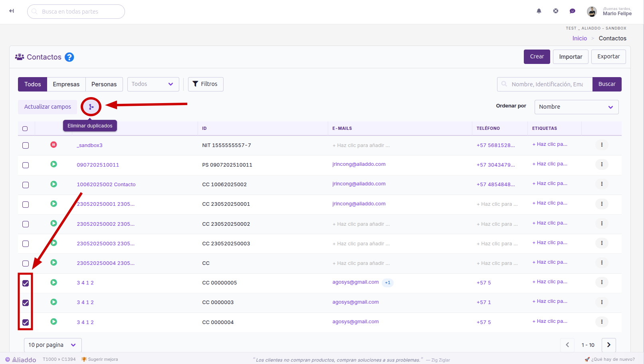This screenshot has height=364, width=644.
Task: Switch to Empresas tab
Action: click(x=66, y=84)
